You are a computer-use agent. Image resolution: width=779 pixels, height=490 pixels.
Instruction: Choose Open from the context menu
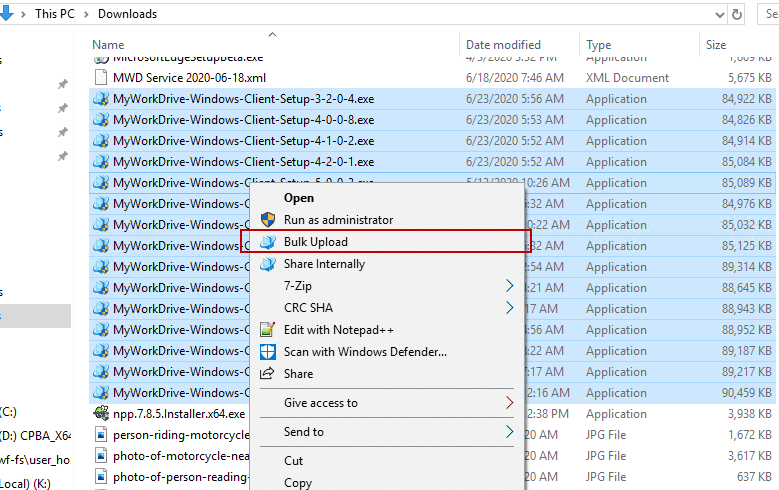[299, 198]
